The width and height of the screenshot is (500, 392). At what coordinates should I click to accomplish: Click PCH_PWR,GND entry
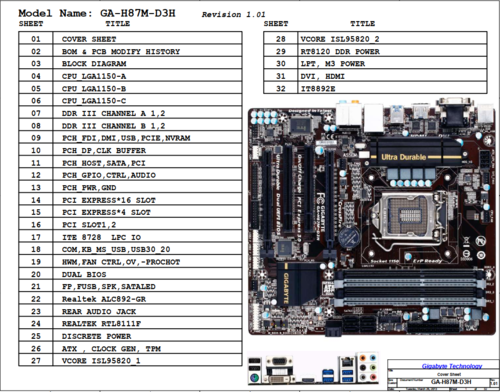coord(89,188)
